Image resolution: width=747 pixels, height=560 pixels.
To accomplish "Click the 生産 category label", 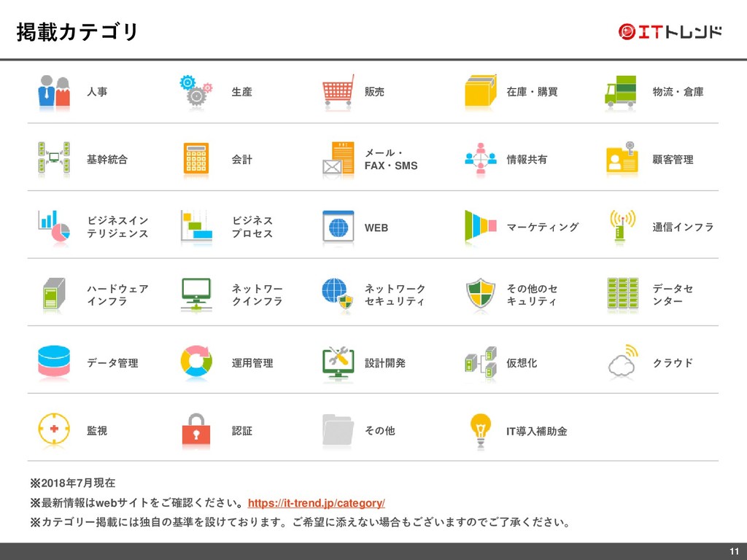I will tap(242, 91).
